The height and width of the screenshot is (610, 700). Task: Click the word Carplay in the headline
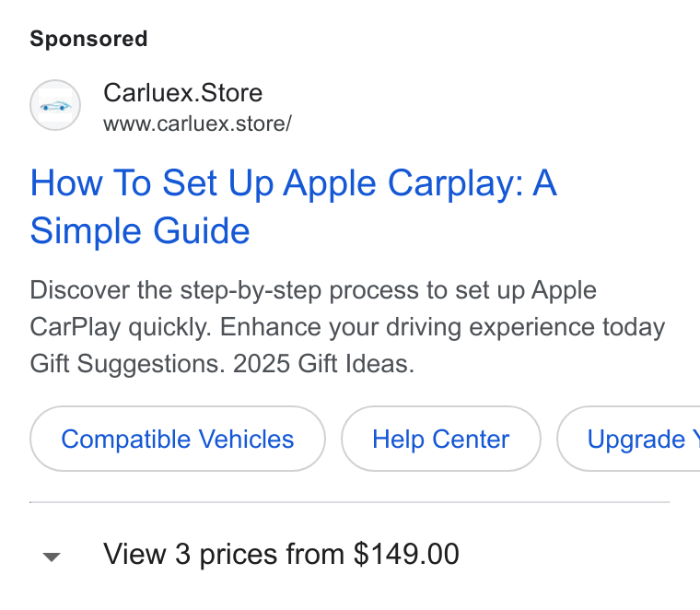click(455, 183)
